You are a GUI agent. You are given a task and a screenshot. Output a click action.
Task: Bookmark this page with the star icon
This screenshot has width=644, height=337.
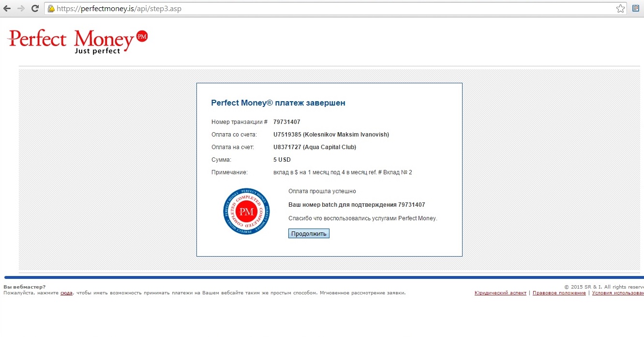[620, 9]
